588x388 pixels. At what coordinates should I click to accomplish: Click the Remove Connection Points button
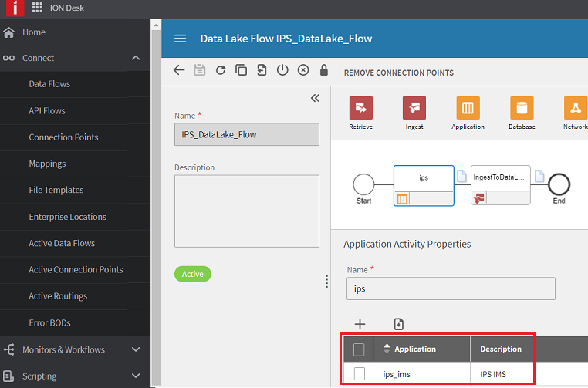[398, 73]
